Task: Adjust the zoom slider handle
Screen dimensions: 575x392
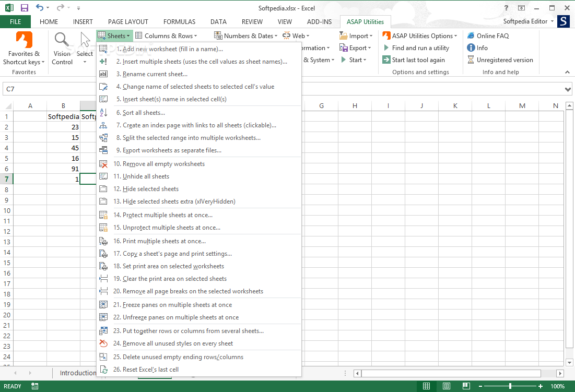Action: click(x=510, y=386)
